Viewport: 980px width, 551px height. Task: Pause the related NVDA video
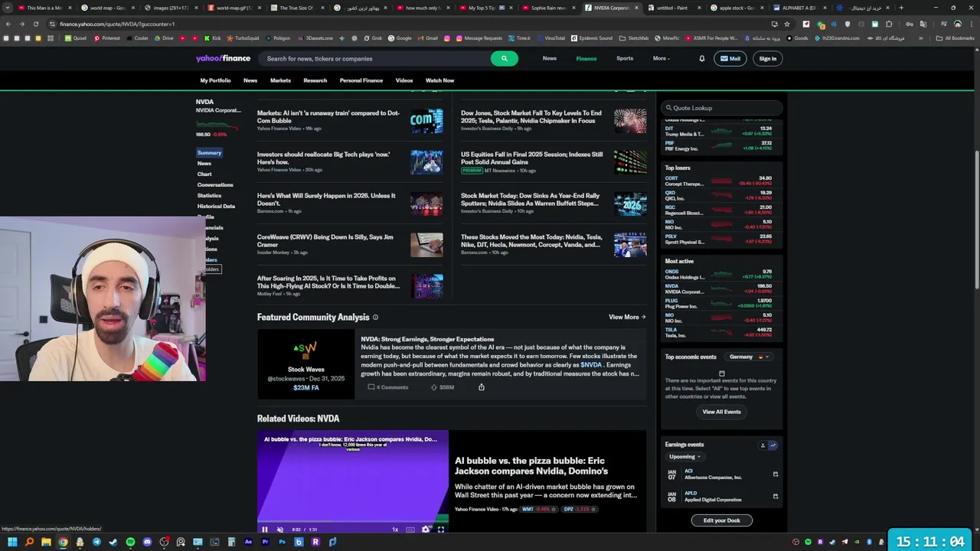(x=265, y=530)
